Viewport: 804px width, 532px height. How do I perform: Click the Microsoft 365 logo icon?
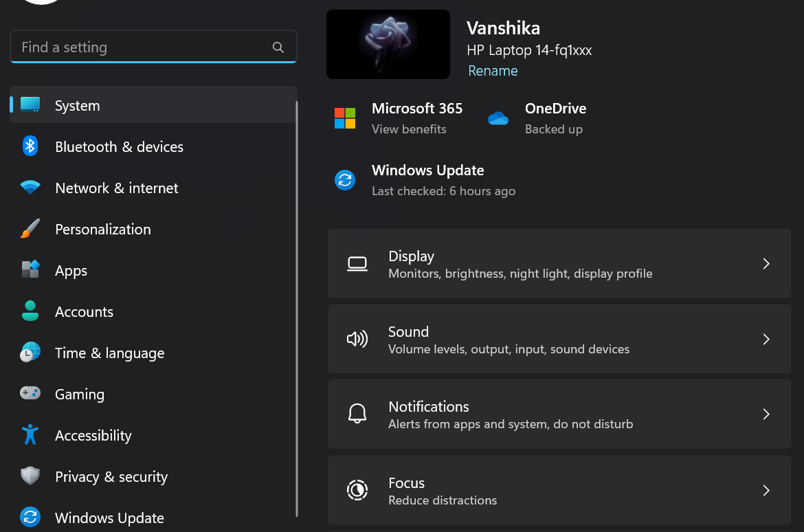[x=345, y=118]
